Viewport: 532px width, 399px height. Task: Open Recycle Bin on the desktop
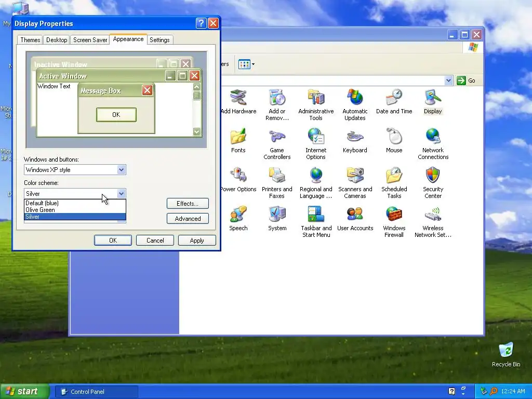point(506,354)
